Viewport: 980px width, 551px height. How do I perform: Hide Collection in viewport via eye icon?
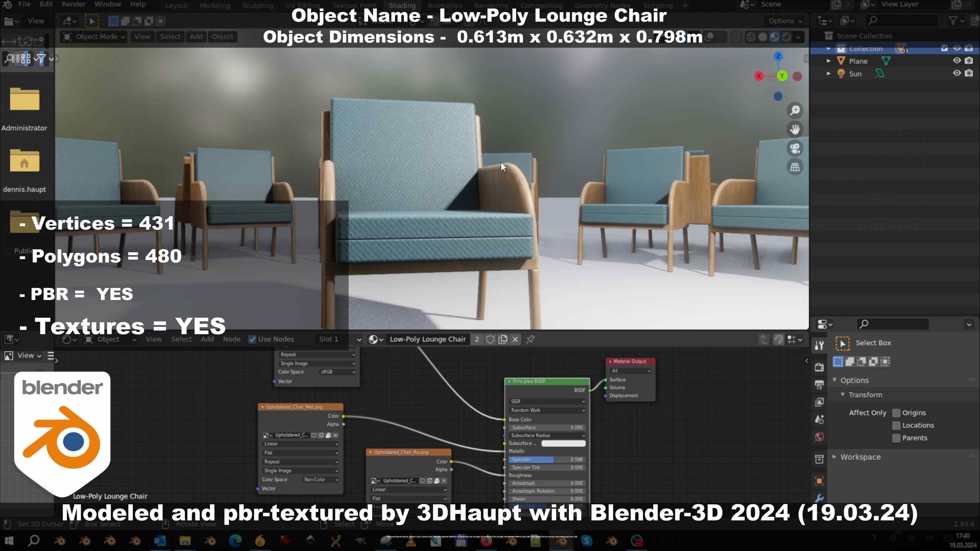[x=957, y=48]
